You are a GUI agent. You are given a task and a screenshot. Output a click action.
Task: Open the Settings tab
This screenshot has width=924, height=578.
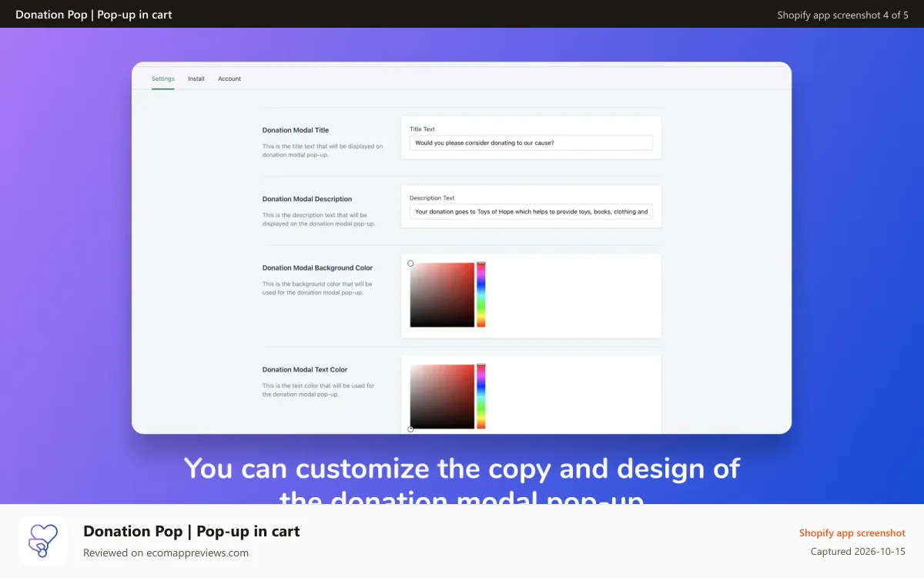(162, 79)
